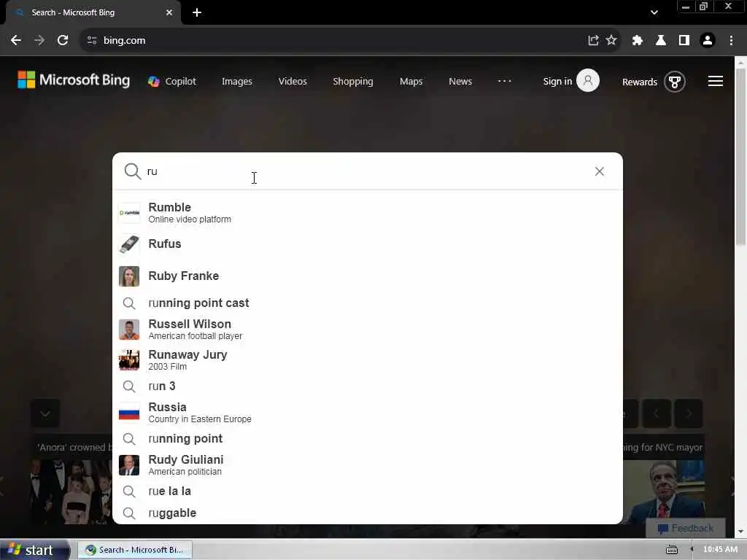Open Chrome three-dot menu

731,41
